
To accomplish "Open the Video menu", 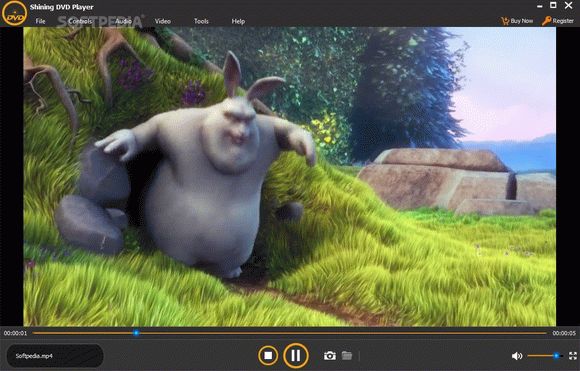I will tap(163, 21).
